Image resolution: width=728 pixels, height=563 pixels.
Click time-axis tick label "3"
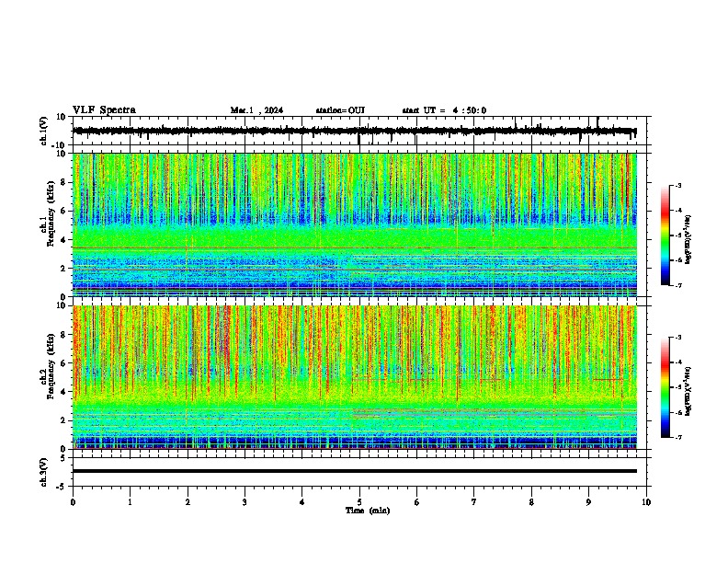[245, 502]
